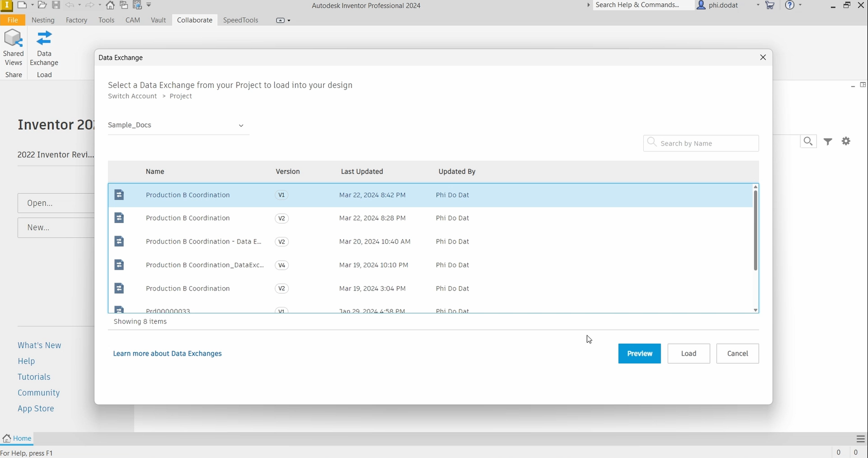The width and height of the screenshot is (868, 458).
Task: Click the Preview button
Action: tap(639, 354)
